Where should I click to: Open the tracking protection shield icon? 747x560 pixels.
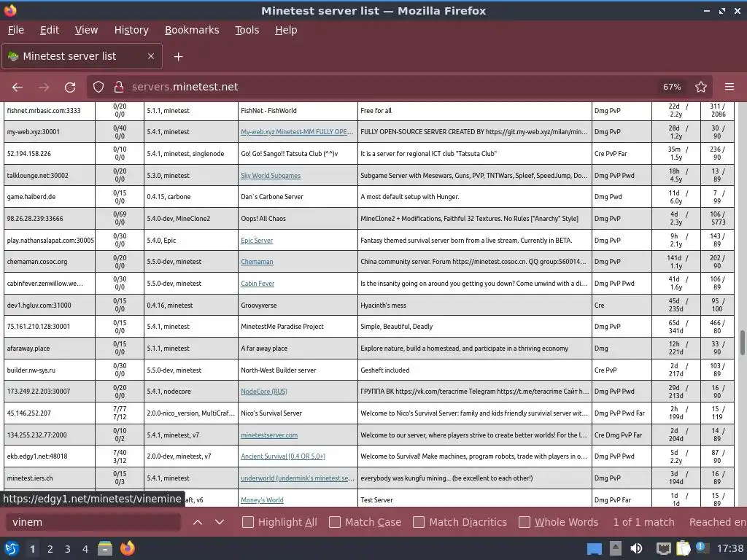pyautogui.click(x=98, y=87)
